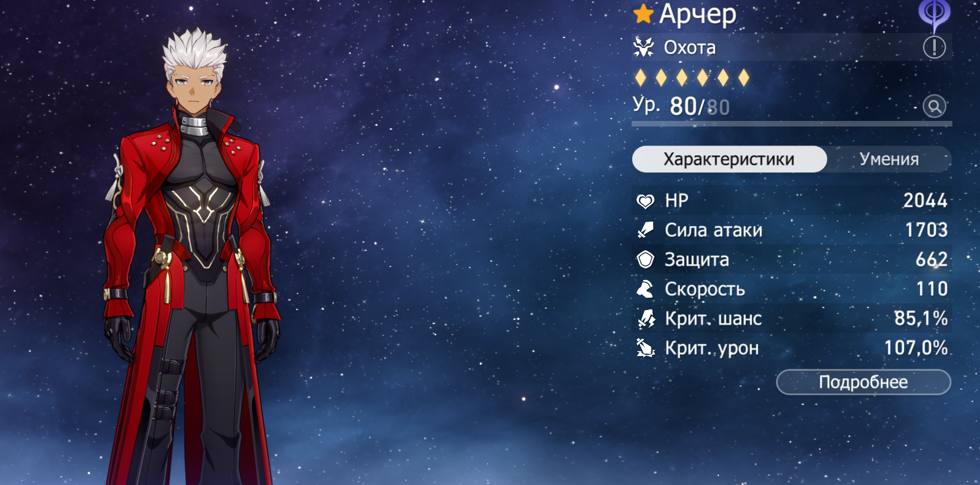Click the Сила атаки value 1703
980x485 pixels.
pos(927,230)
